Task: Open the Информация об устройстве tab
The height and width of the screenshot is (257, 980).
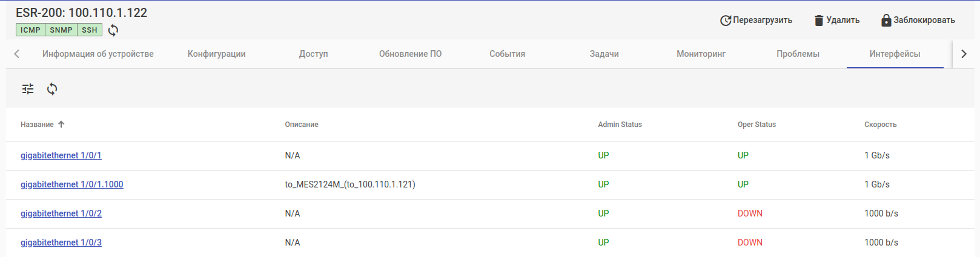Action: pos(98,54)
